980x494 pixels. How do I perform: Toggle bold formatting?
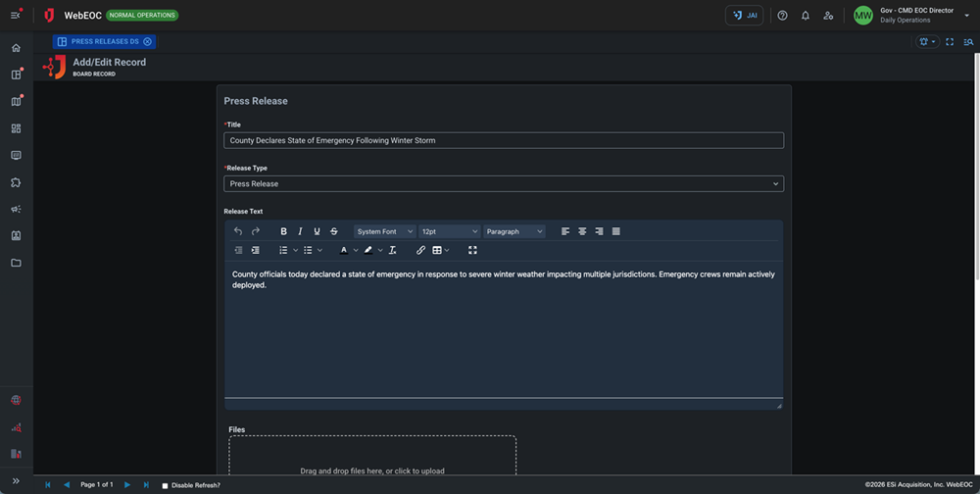pyautogui.click(x=284, y=231)
